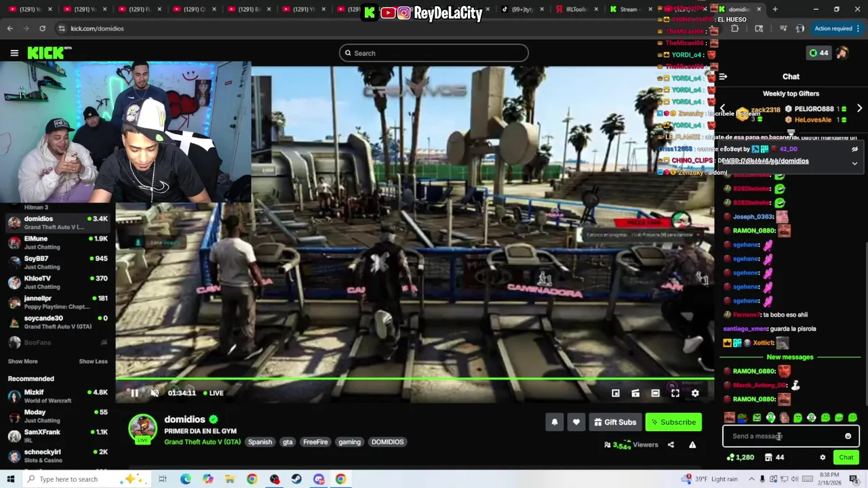
Task: Open the Spanish language tag
Action: (260, 442)
